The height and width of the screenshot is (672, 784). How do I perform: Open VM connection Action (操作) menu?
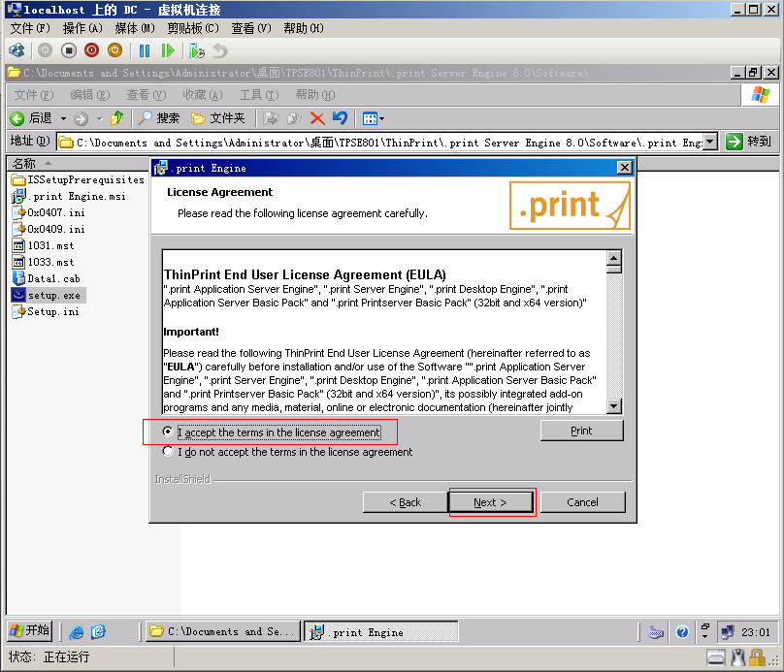point(82,28)
